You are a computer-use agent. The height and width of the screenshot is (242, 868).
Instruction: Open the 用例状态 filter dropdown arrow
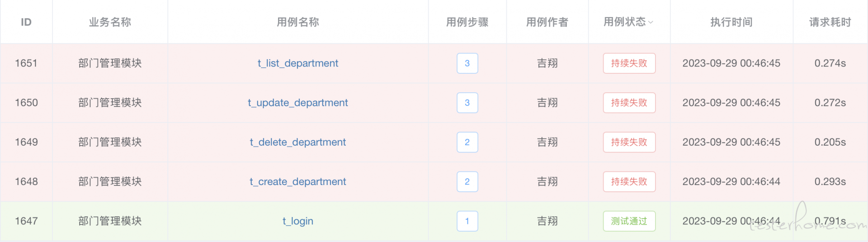point(651,22)
